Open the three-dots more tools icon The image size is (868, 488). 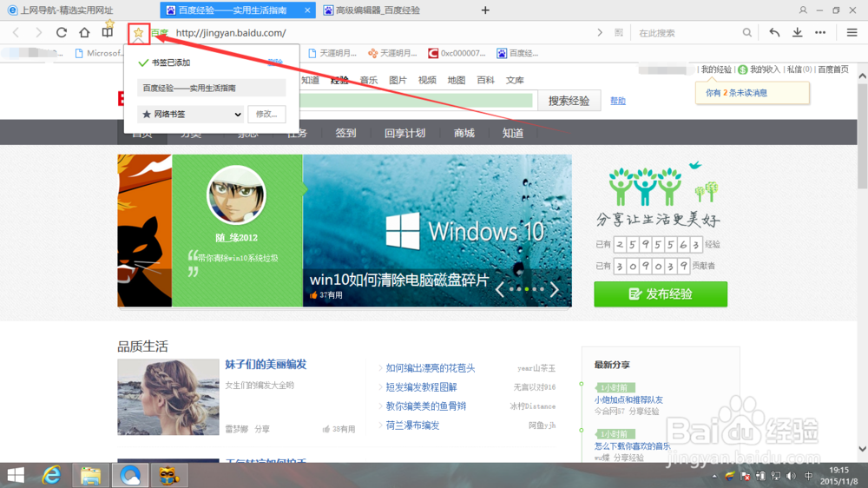[x=820, y=33]
